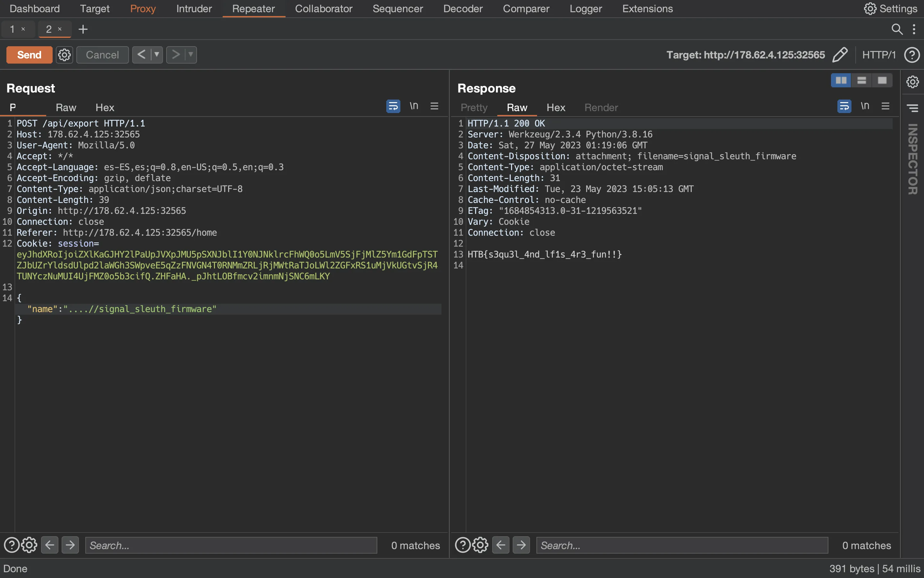Open Request search settings gear

pyautogui.click(x=29, y=545)
